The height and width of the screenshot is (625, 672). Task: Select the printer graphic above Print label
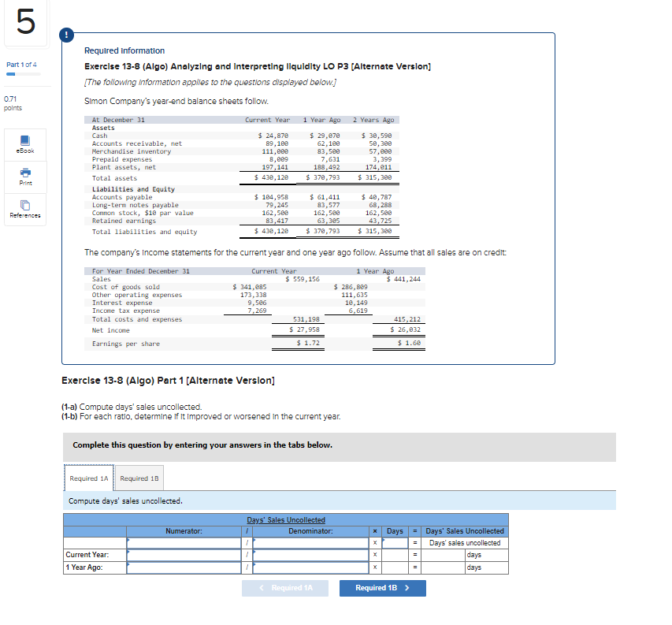pos(24,172)
